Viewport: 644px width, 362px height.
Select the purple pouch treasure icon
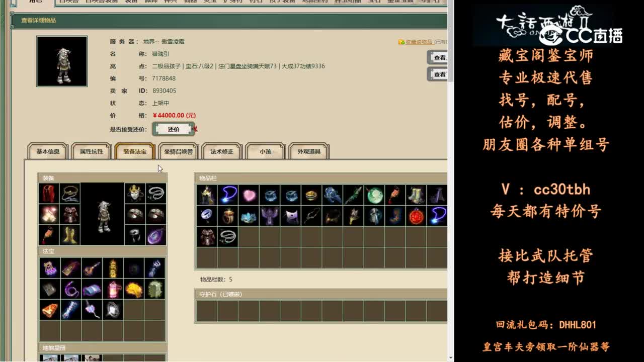49,268
